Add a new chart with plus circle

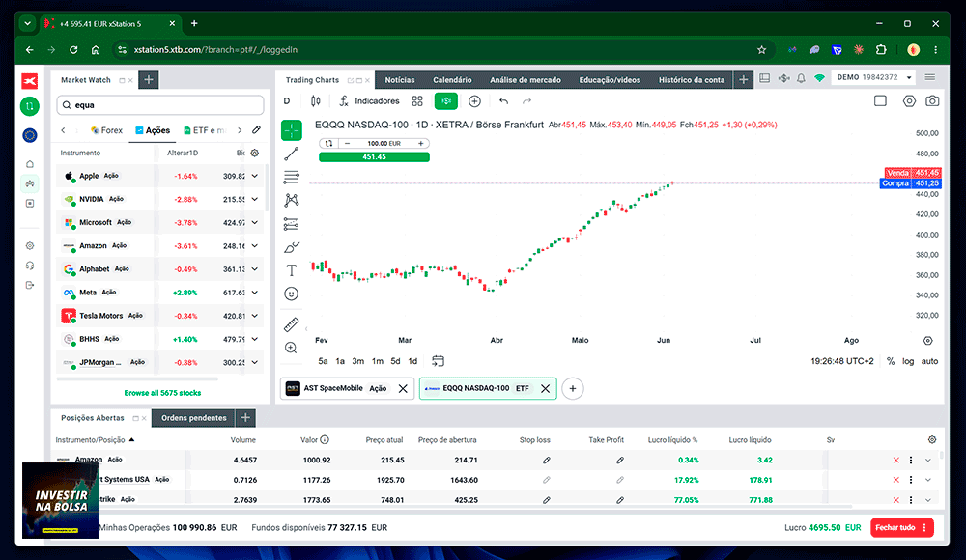pos(573,389)
